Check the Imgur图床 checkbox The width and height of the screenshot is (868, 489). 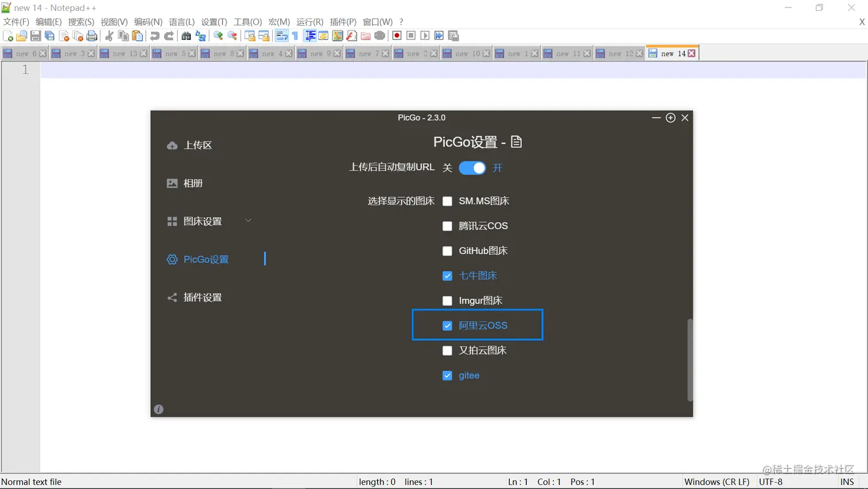[x=447, y=301]
